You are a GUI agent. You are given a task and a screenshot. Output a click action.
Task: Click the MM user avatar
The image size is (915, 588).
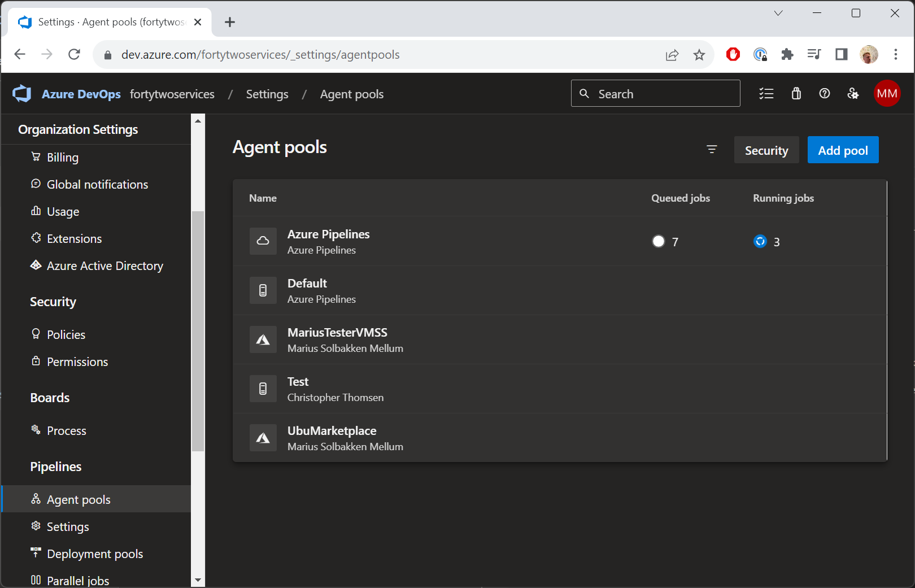click(886, 94)
